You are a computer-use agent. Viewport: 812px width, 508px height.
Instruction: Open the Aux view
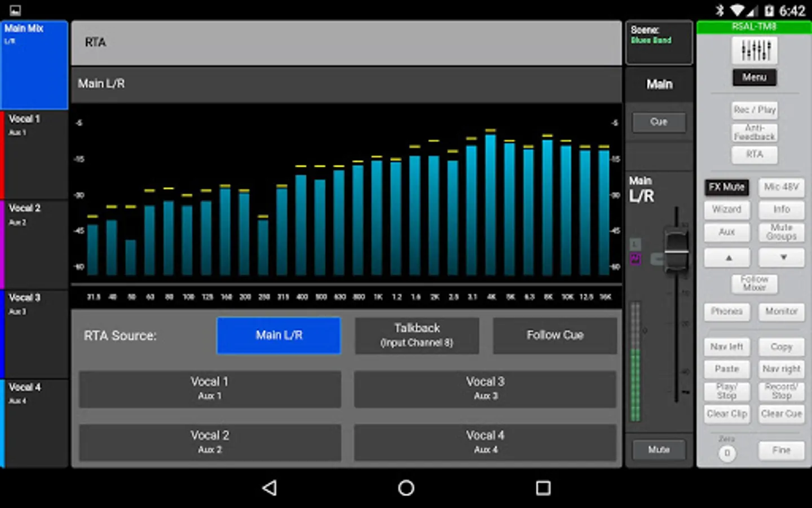pyautogui.click(x=727, y=232)
